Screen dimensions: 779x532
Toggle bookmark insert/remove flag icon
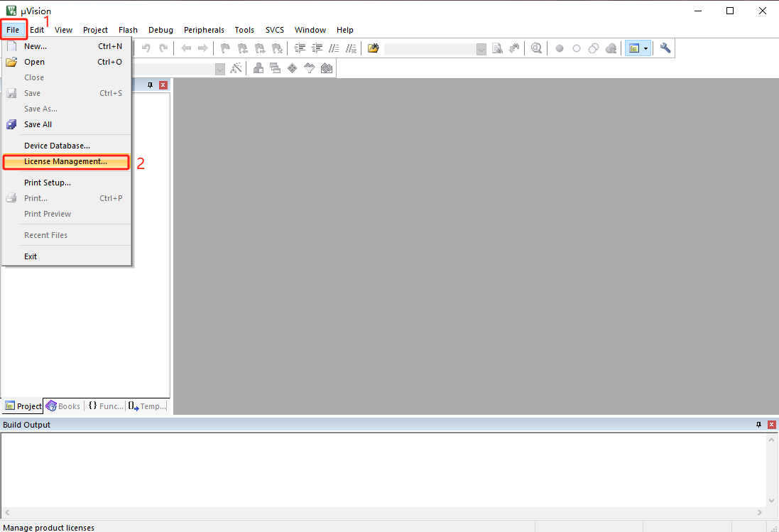(225, 48)
